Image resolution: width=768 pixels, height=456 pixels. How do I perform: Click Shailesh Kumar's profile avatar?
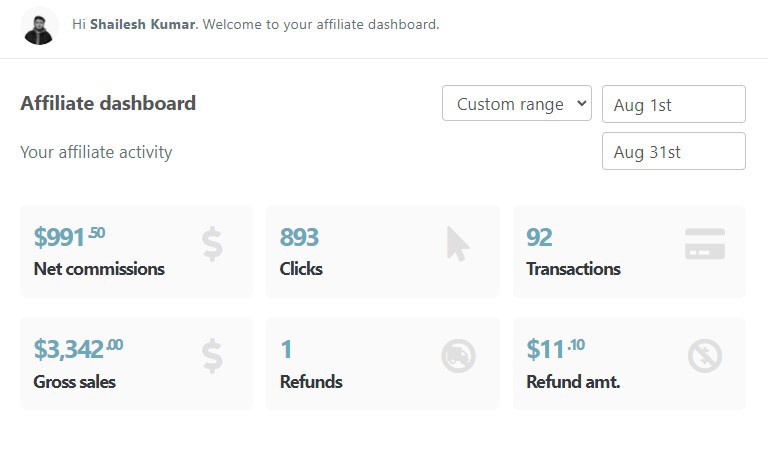click(x=39, y=28)
